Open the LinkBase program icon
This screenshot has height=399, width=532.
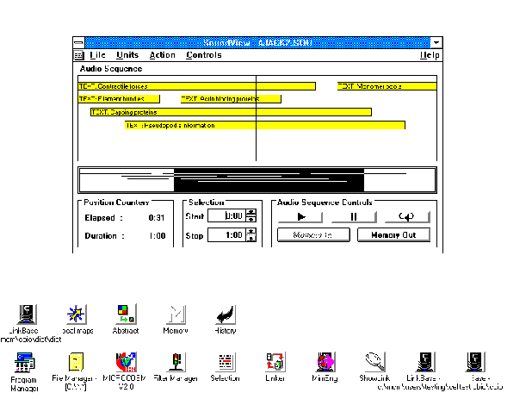point(28,313)
